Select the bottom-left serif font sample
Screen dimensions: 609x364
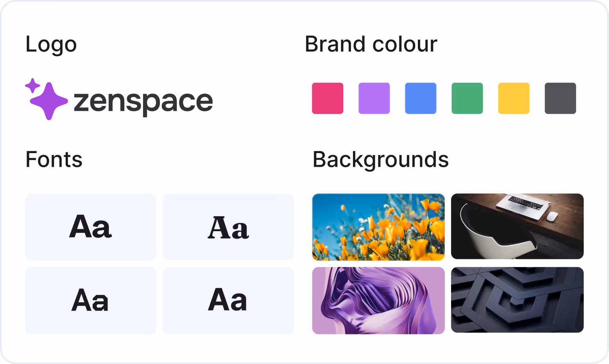(x=90, y=301)
